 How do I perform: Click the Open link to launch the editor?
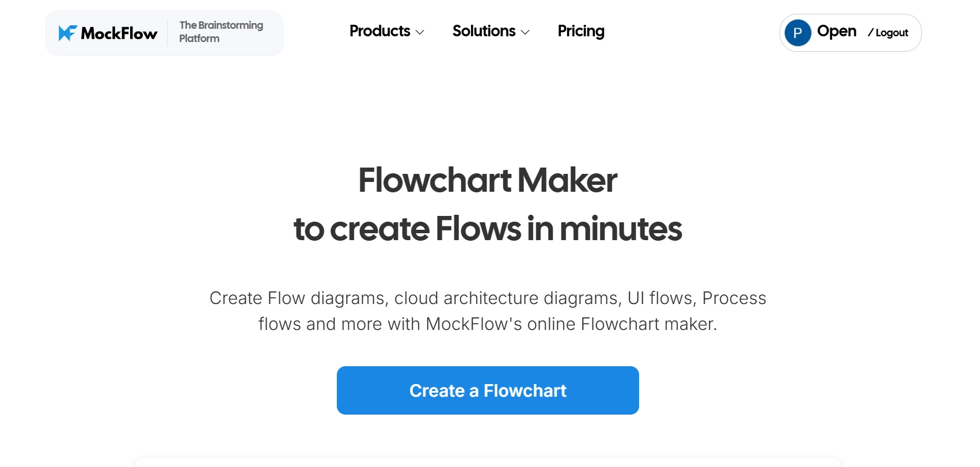pyautogui.click(x=837, y=32)
